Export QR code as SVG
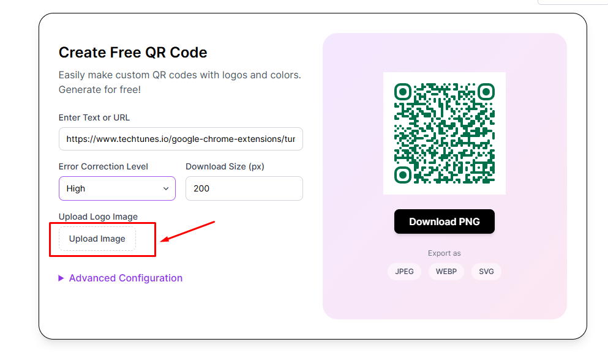The width and height of the screenshot is (608, 364). [486, 272]
